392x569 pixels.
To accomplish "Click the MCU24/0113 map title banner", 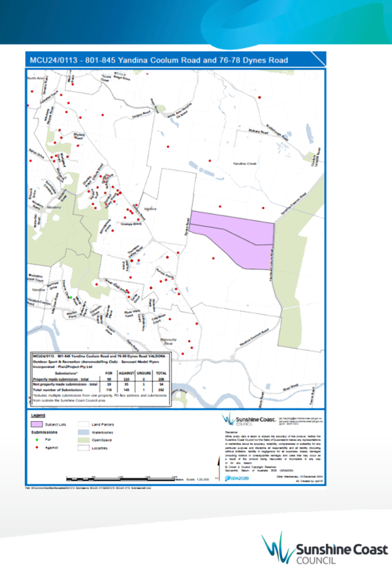I will coord(175,60).
